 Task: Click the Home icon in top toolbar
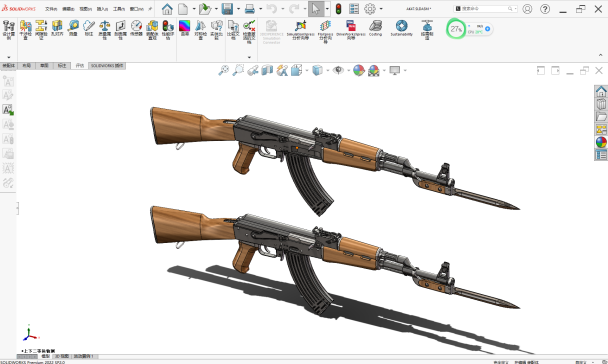coord(167,9)
